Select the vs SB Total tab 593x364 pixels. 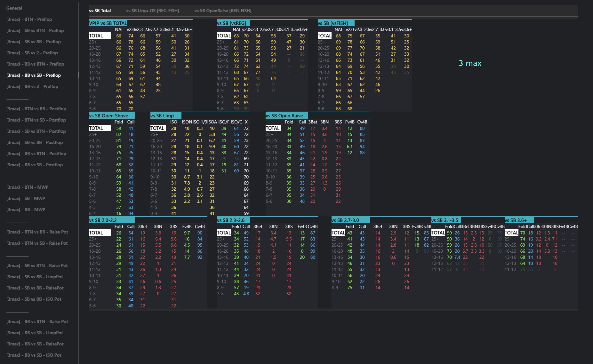(x=100, y=11)
